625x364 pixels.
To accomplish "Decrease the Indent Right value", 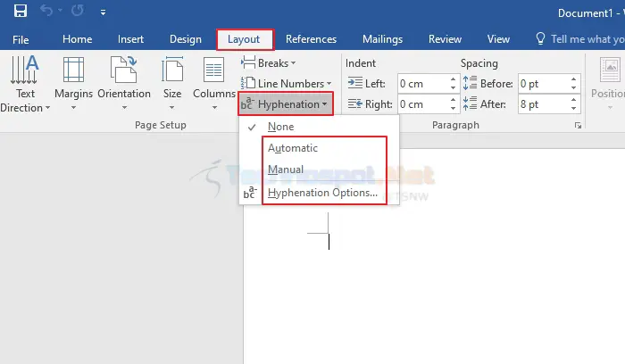I will click(x=454, y=109).
